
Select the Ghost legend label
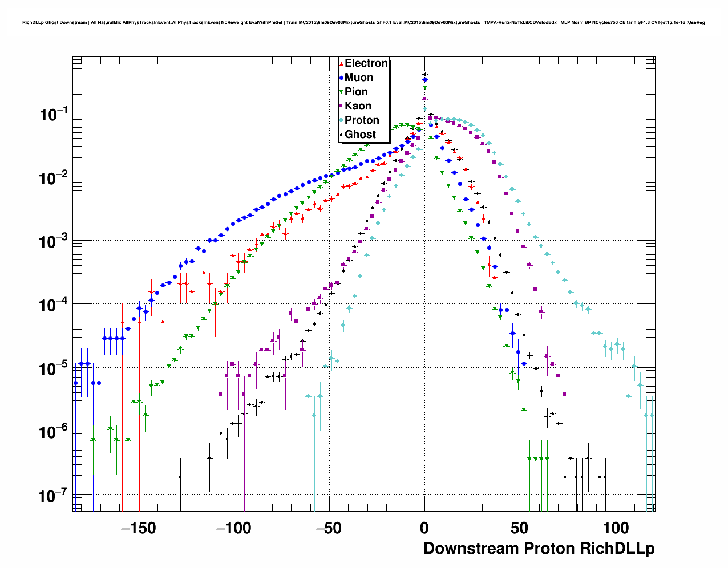360,135
